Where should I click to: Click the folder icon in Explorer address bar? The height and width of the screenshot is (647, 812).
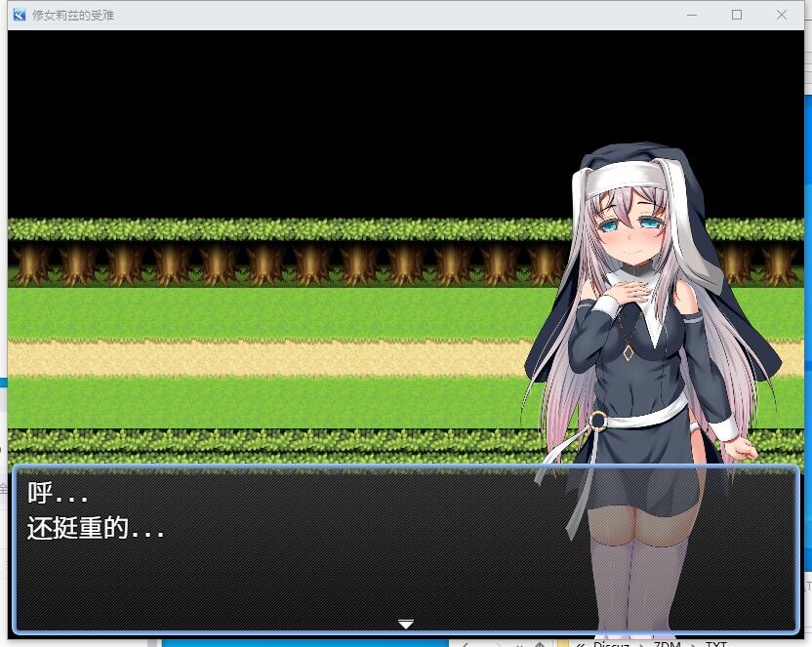pyautogui.click(x=563, y=644)
